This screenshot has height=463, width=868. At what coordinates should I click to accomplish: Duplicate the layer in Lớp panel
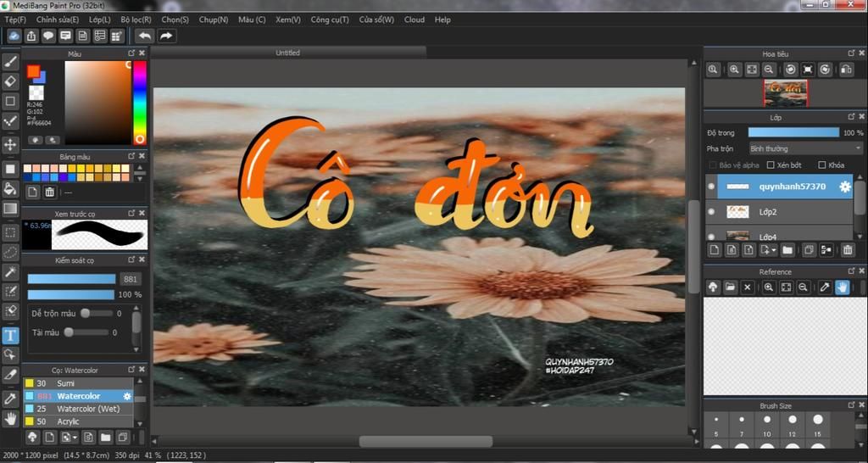pos(809,250)
